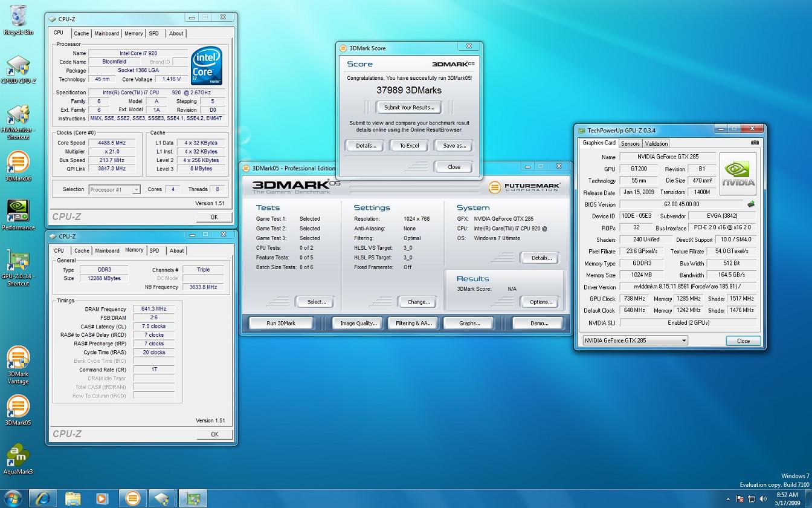Click the NVIDIA logo in GPU-Z

(x=738, y=174)
